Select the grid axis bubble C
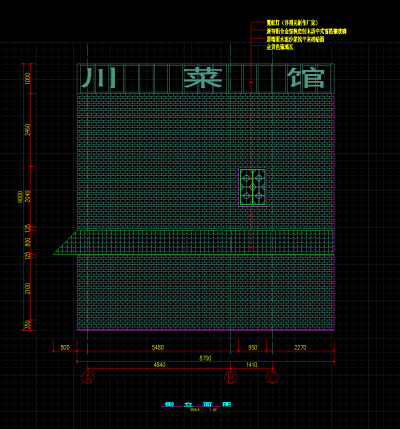This screenshot has height=429, width=400. pyautogui.click(x=272, y=377)
